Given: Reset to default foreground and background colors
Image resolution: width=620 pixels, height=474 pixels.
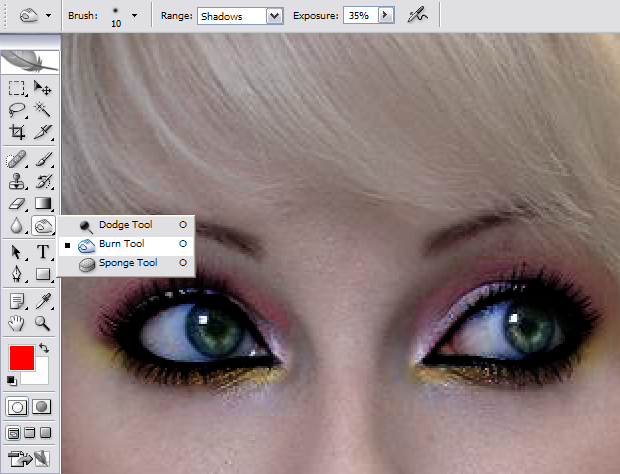Looking at the screenshot, I should (x=11, y=381).
